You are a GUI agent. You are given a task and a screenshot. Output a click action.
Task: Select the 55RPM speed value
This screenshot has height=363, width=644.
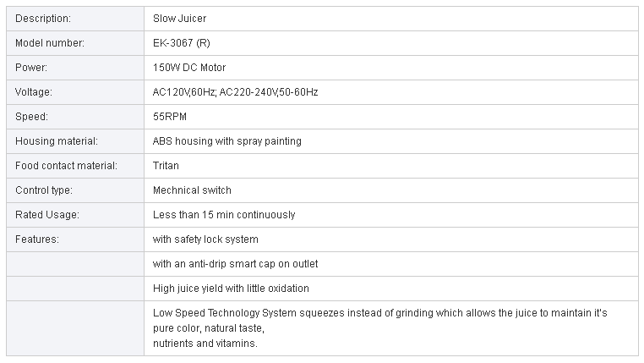(170, 117)
